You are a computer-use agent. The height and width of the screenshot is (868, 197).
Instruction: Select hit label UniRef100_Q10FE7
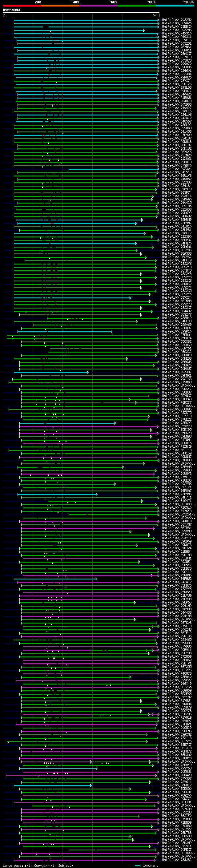[x=176, y=233]
